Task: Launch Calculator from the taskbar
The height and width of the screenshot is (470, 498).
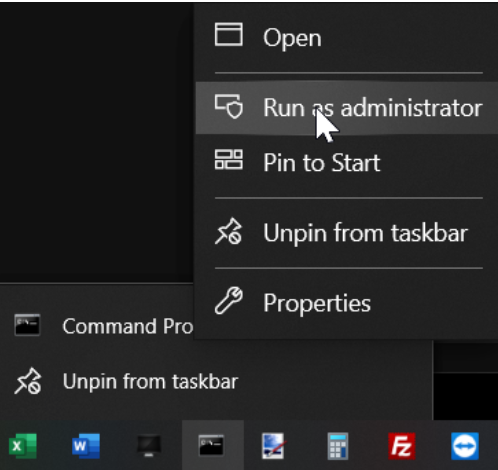Action: click(x=338, y=446)
